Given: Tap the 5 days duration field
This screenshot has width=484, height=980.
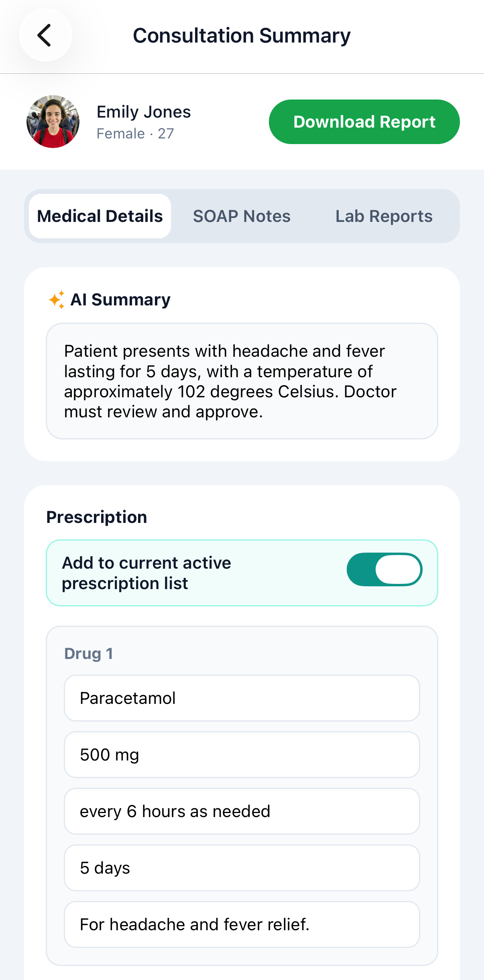Looking at the screenshot, I should click(242, 868).
